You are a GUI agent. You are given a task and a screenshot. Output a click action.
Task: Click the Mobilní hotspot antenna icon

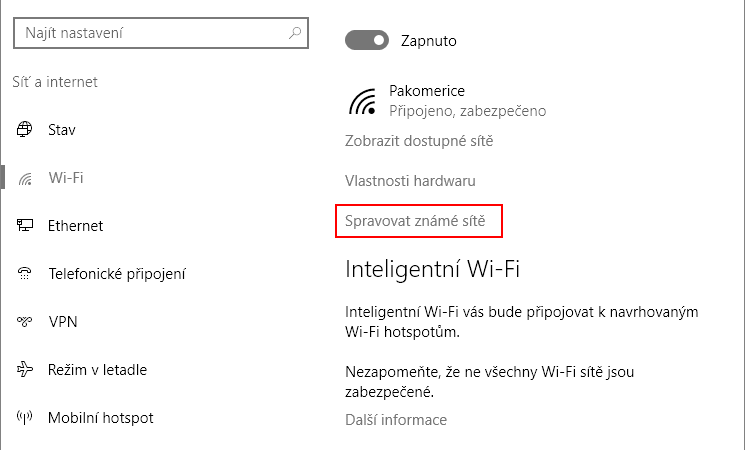coord(24,417)
